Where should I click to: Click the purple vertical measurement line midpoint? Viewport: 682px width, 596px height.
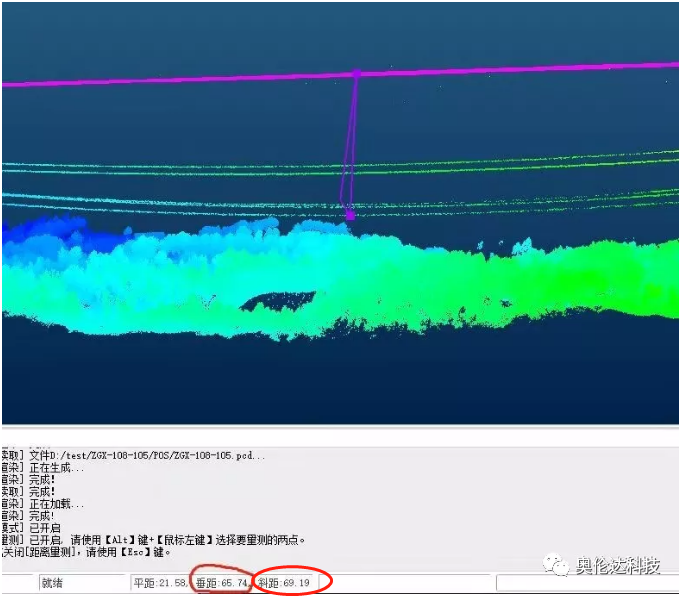[351, 145]
